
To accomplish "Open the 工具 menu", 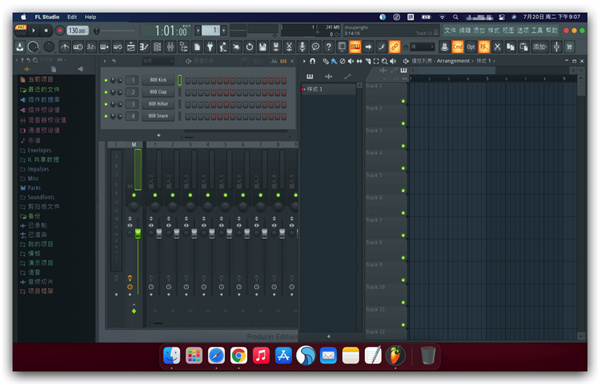I will (537, 30).
